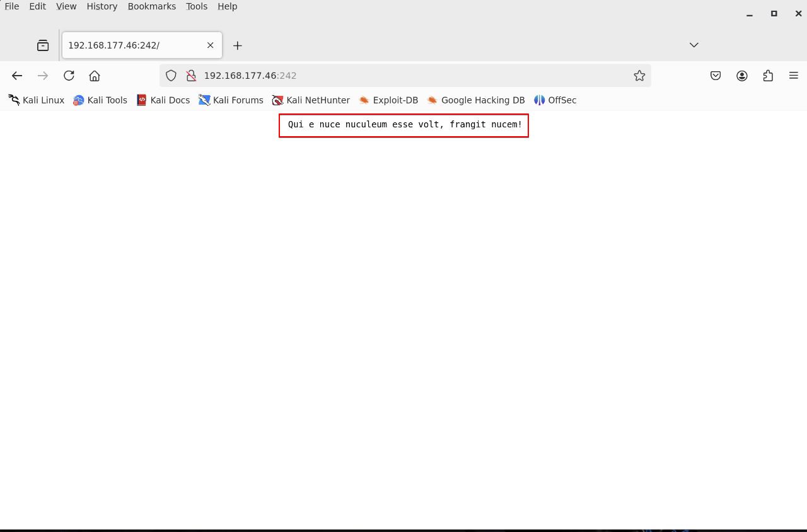
Task: Open the Bookmarks menu
Action: pos(151,6)
